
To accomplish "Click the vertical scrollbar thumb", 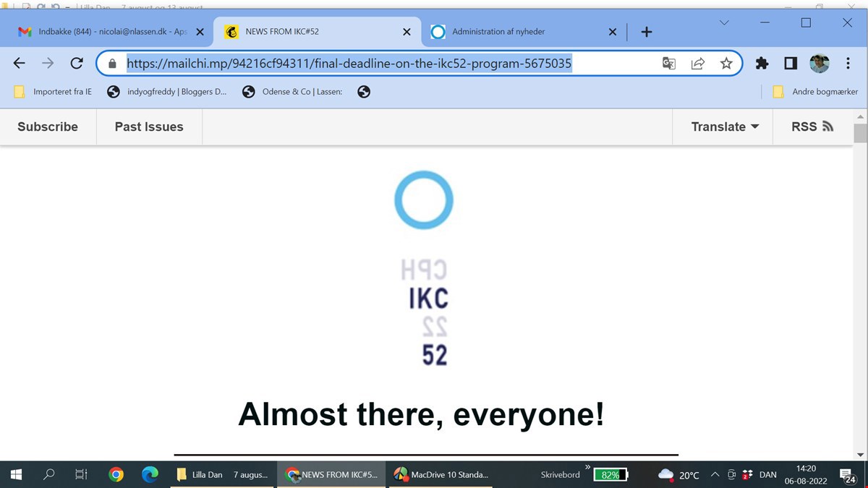I will point(861,133).
